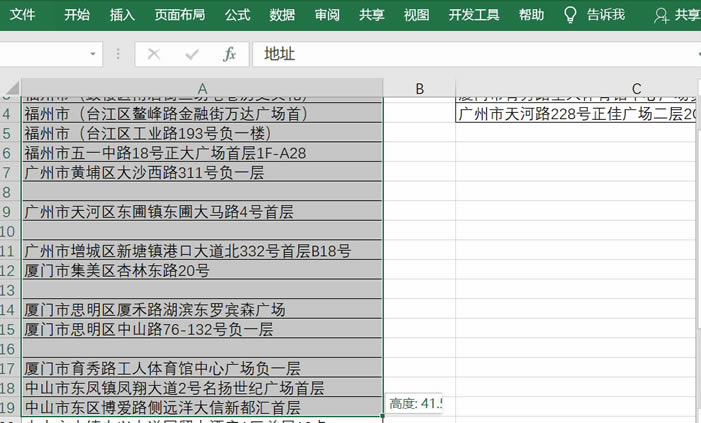Viewport: 701px width, 423px height.
Task: Click cell 福州市五一中路18号正大广场首层1F-A28
Action: point(202,153)
